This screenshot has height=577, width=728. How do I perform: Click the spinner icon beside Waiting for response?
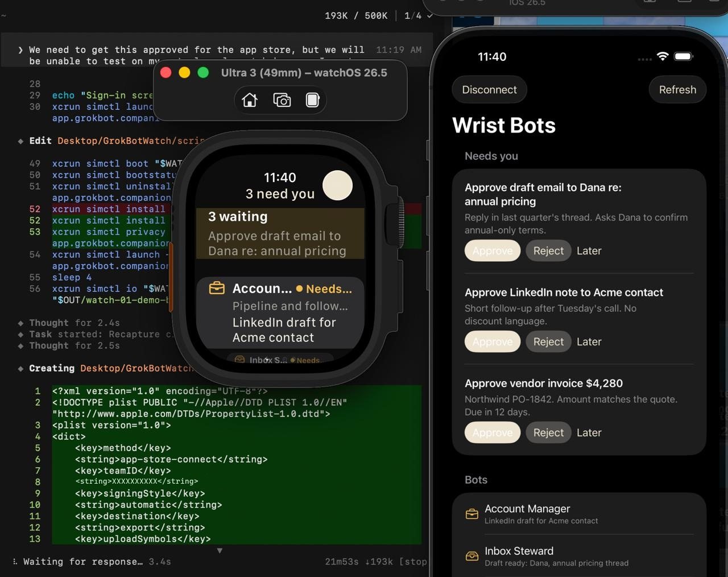pos(15,562)
